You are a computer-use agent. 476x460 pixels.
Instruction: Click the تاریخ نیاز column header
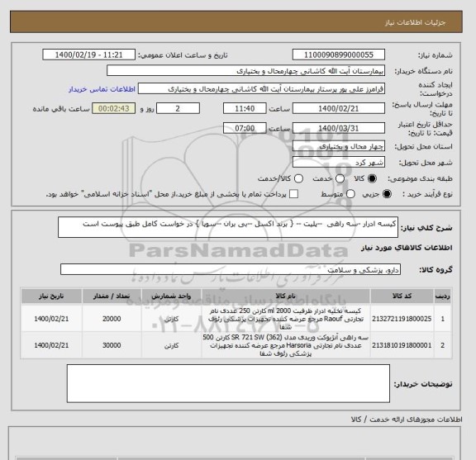pos(51,296)
